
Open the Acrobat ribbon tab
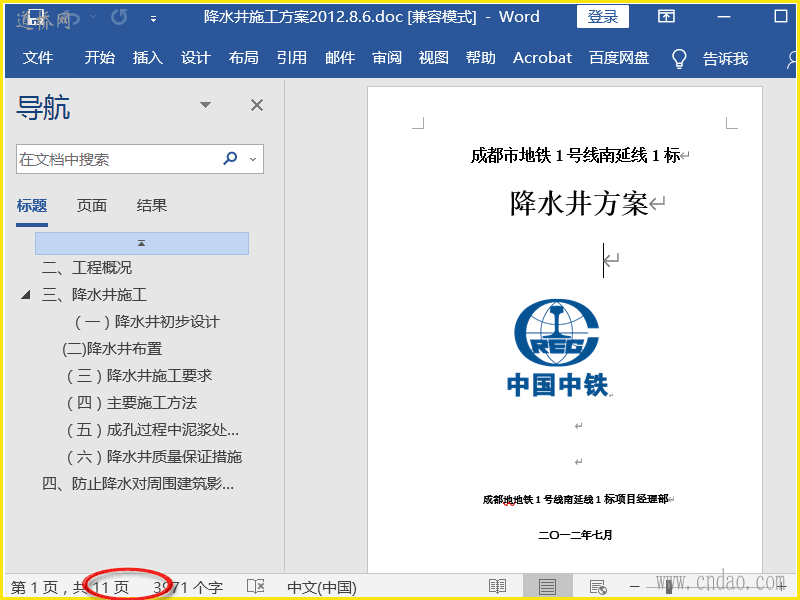pos(542,58)
